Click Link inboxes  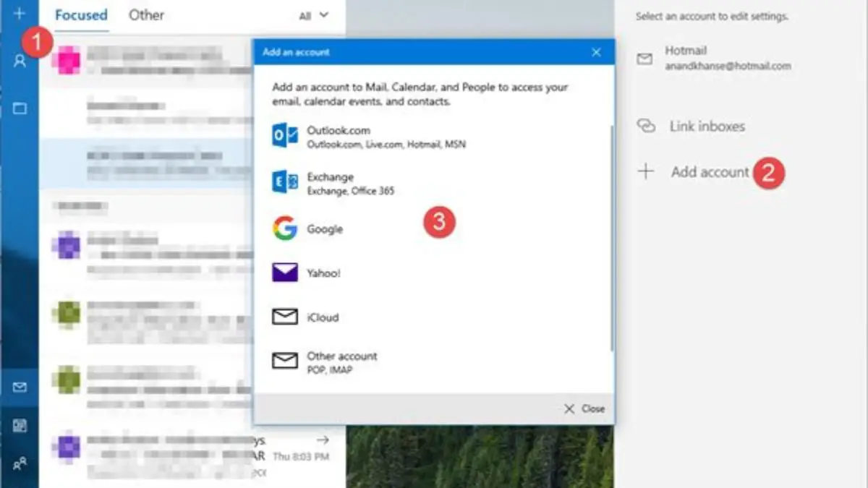pos(707,127)
